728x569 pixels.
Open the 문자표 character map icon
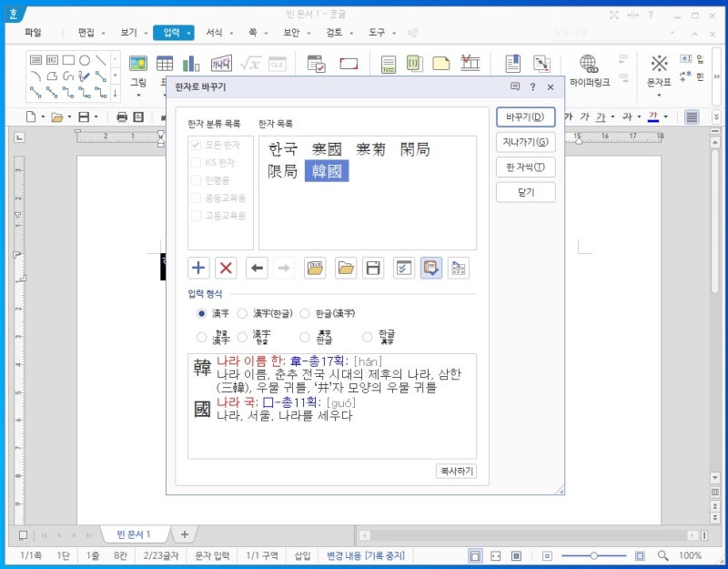coord(659,64)
